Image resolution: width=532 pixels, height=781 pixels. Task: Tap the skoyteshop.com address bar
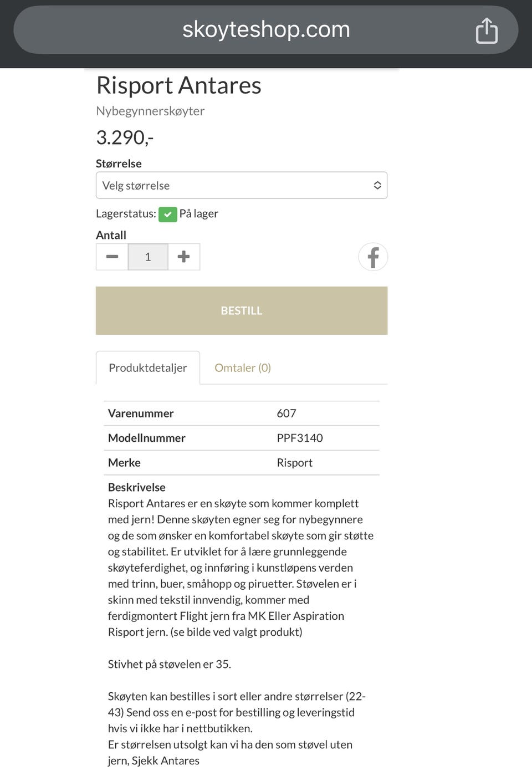(x=266, y=30)
